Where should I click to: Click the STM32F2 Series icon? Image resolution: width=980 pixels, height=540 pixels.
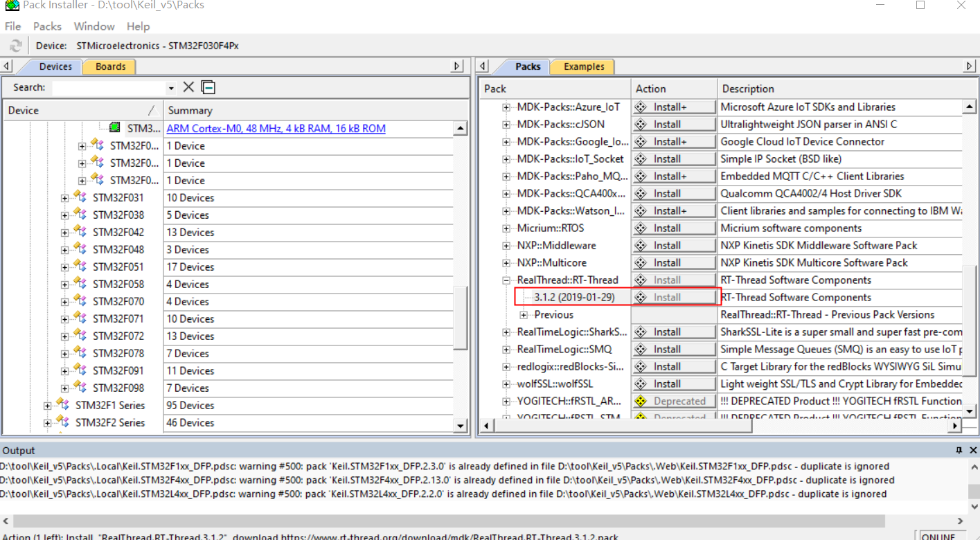point(63,422)
